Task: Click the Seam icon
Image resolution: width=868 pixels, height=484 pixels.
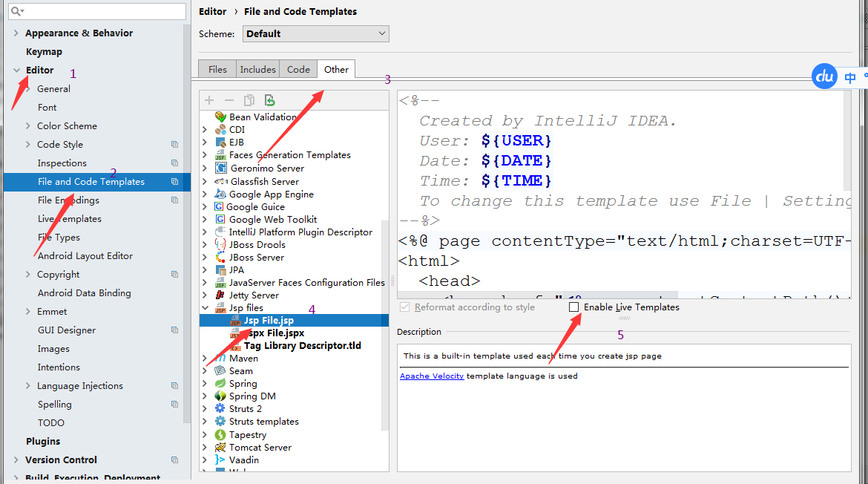Action: tap(220, 370)
